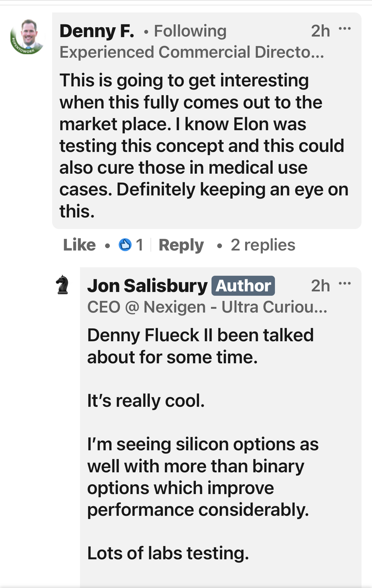
Task: Open Jon Salisbury's profile name
Action: (147, 286)
